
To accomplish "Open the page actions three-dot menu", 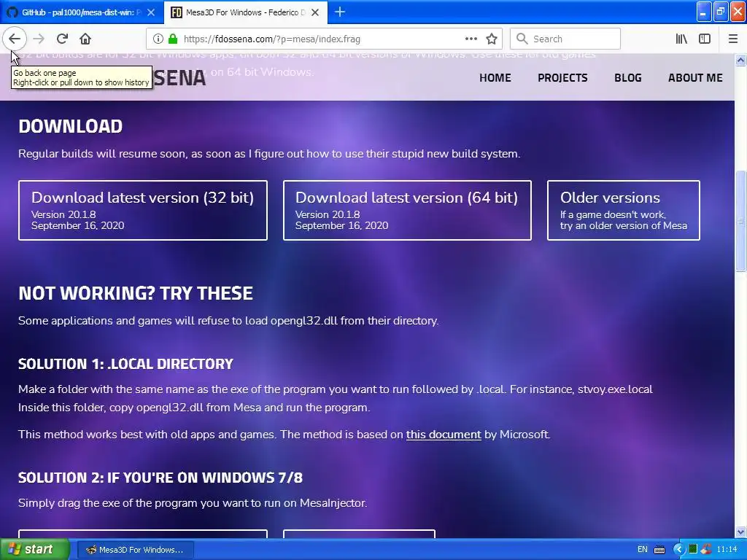I will 471,39.
